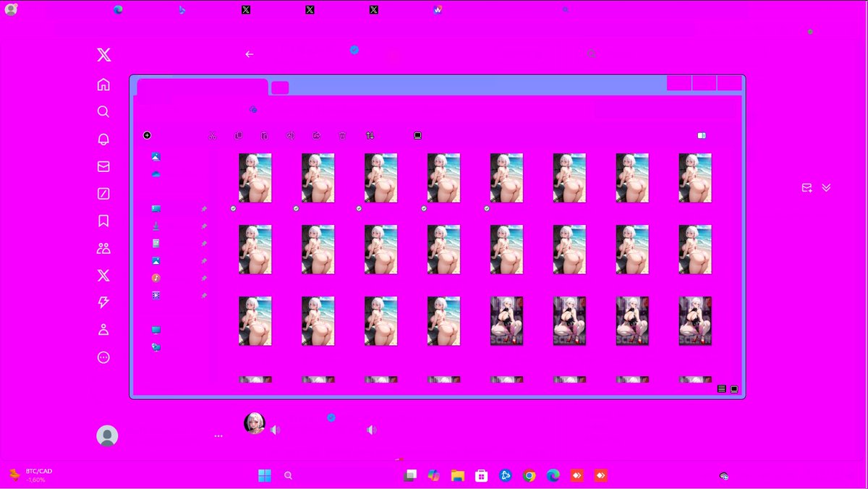This screenshot has width=868, height=489.
Task: Open the X account avatar menu at bottom
Action: click(107, 435)
